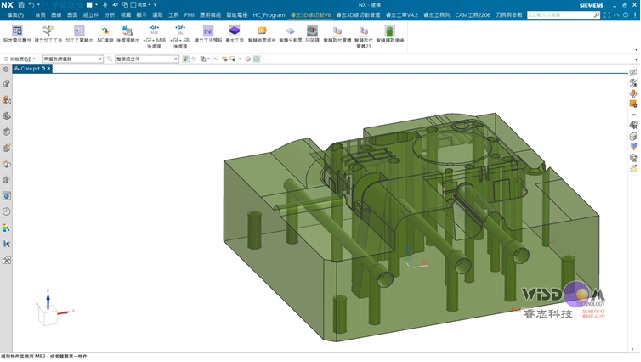This screenshot has width=641, height=362.
Task: Open the Part Navigator (gray part stack icon)
Action: click(6, 116)
